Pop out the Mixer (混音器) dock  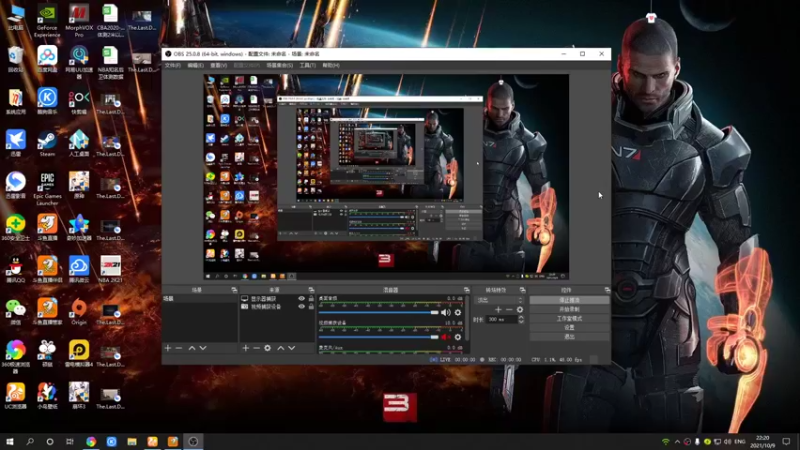coord(466,290)
